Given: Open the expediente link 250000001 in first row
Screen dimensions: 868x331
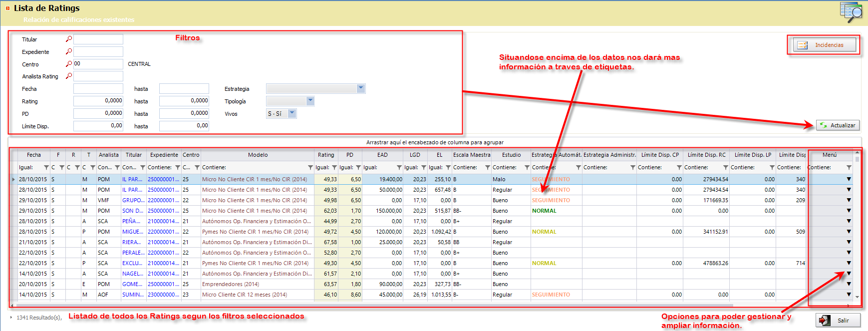Looking at the screenshot, I should pos(163,179).
